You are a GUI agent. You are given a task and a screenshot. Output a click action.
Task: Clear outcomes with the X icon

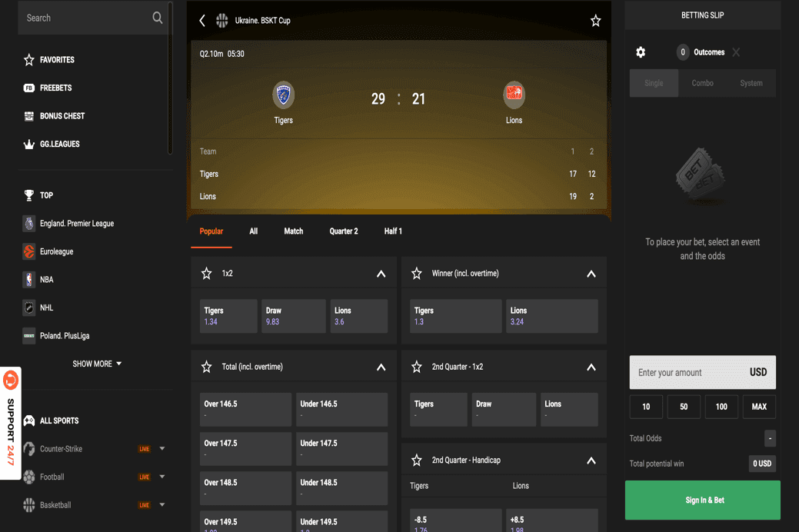pos(736,52)
